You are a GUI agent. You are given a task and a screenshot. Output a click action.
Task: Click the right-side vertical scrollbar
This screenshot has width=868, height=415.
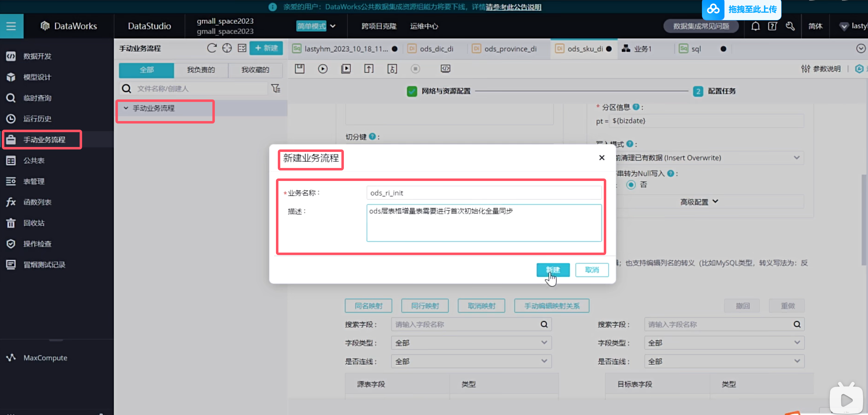coord(864,219)
